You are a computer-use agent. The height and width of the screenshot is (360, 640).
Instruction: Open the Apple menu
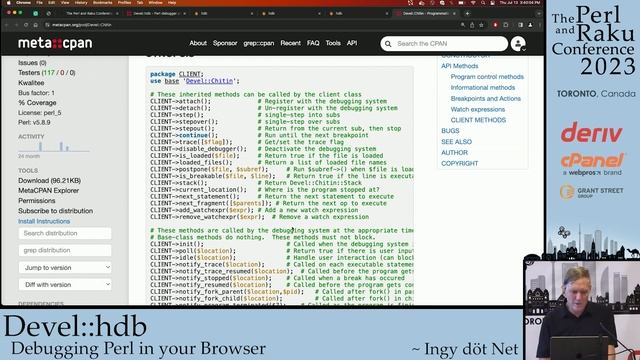pos(8,2)
